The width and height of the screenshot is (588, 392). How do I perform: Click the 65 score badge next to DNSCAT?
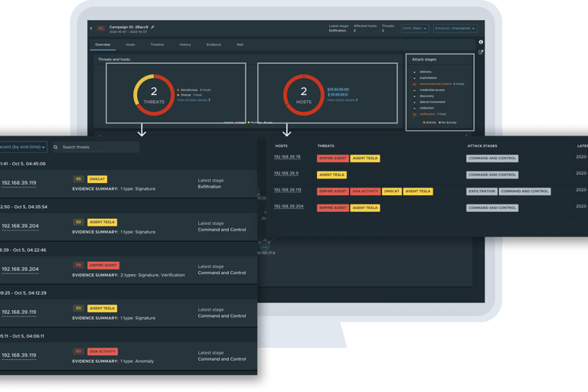point(78,179)
